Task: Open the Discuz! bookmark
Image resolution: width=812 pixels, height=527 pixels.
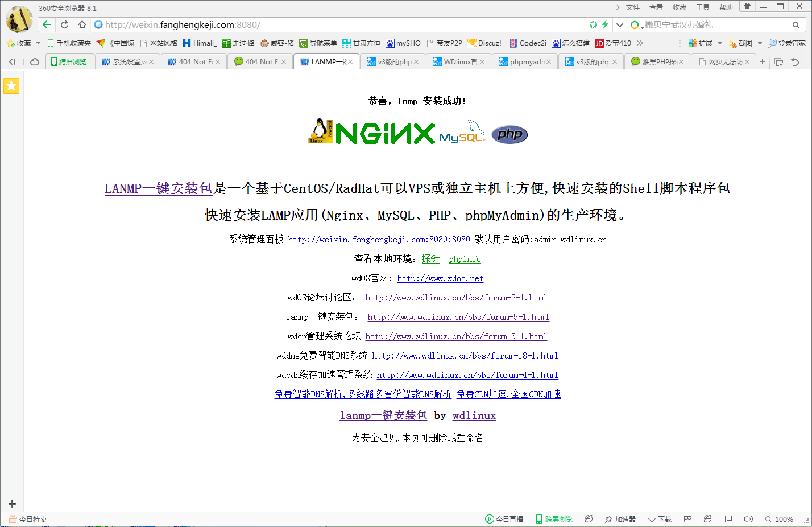Action: (484, 43)
